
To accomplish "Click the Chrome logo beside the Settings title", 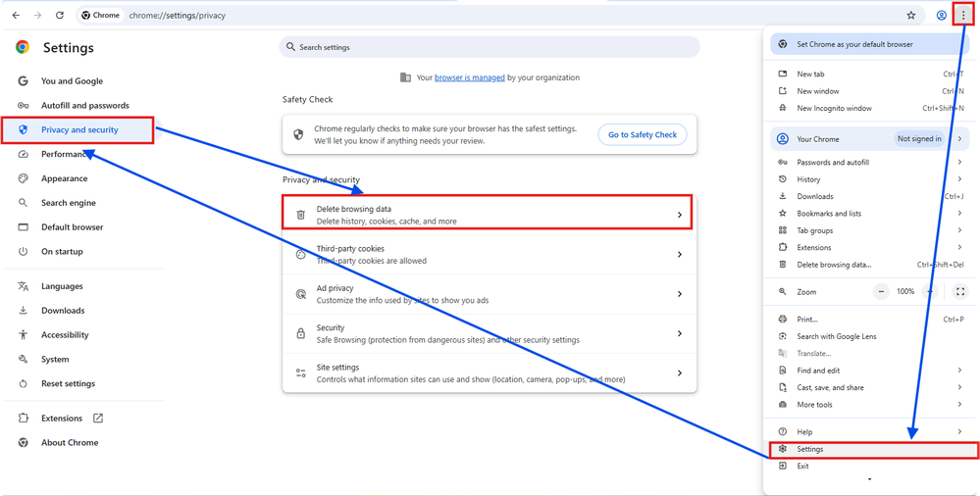I will [x=23, y=47].
